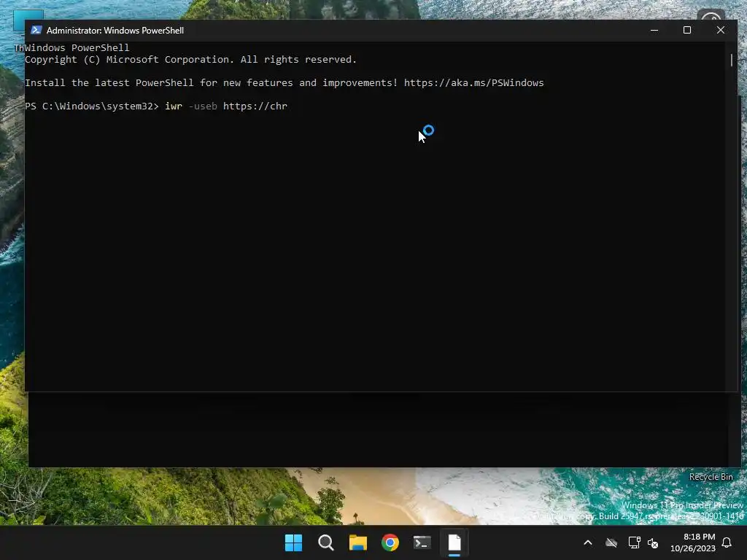Viewport: 747px width, 560px height.
Task: Open taskbar Search
Action: tap(326, 542)
